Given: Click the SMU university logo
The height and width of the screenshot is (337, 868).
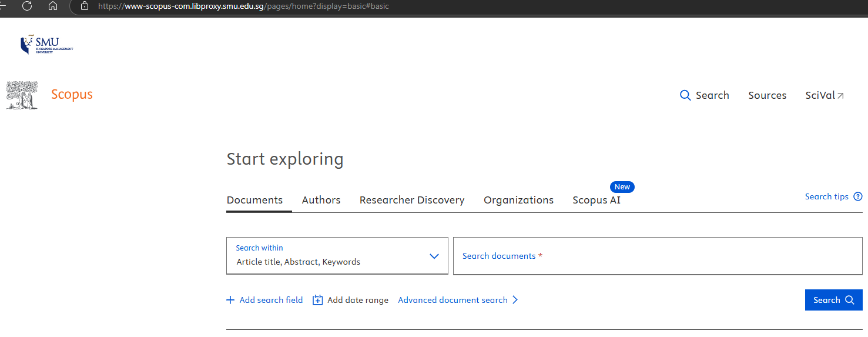Looking at the screenshot, I should 47,45.
